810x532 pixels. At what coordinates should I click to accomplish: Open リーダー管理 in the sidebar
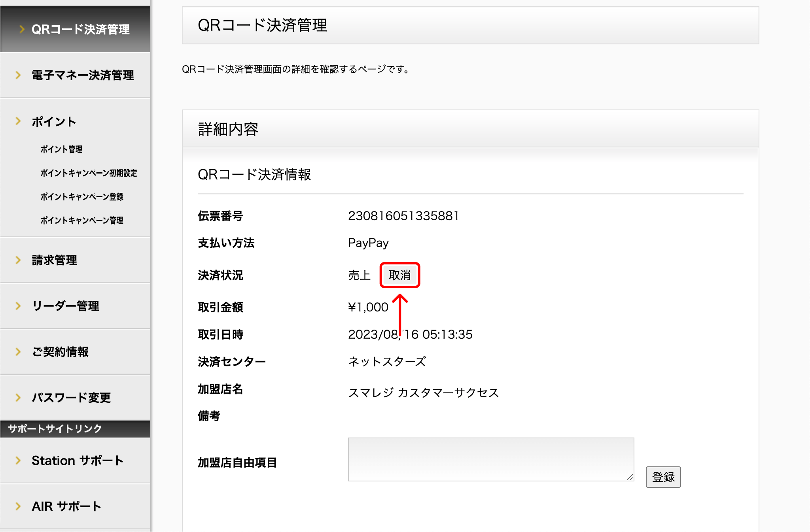point(75,306)
